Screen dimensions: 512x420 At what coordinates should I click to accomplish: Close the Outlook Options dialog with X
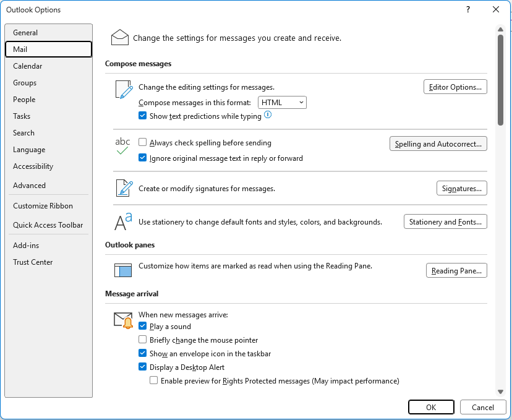point(496,9)
